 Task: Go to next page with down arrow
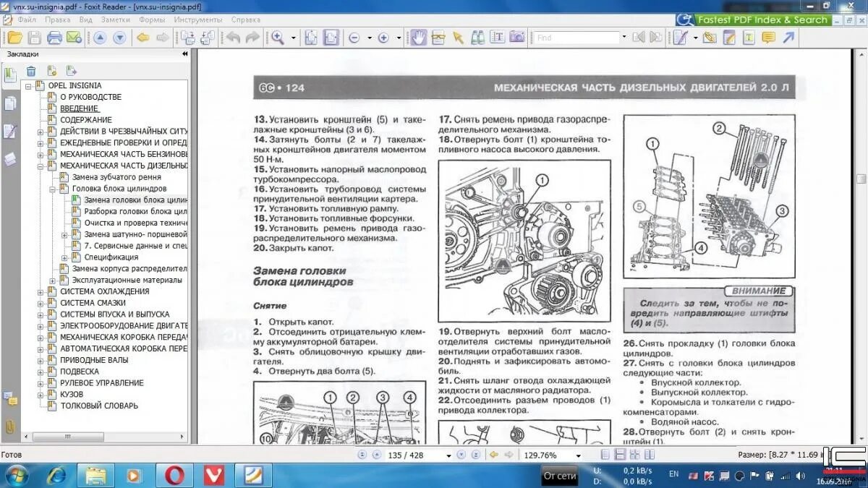click(x=119, y=38)
